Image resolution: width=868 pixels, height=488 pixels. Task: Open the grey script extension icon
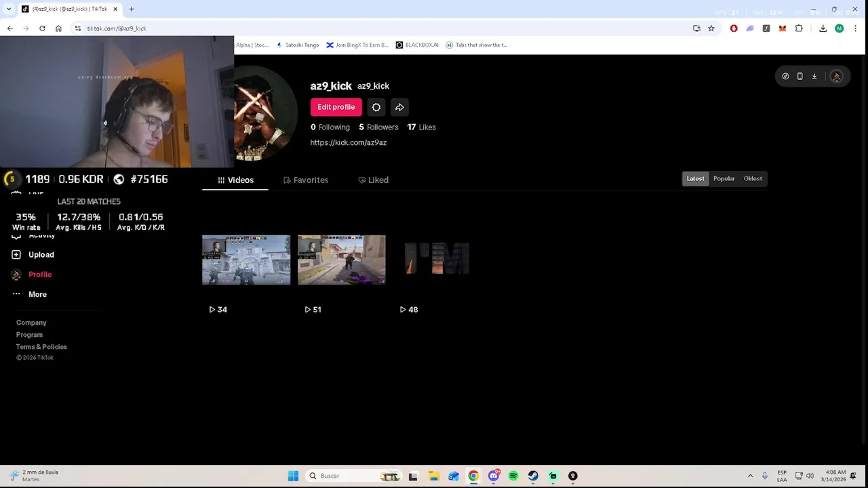coord(766,28)
